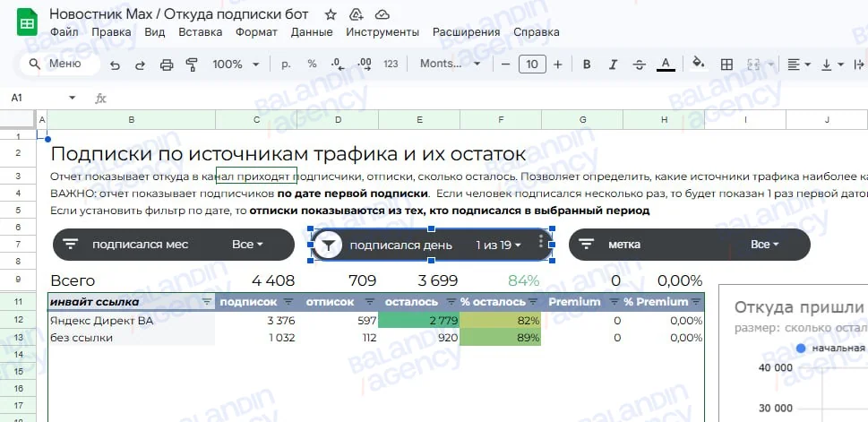The height and width of the screenshot is (422, 868).
Task: Click the Redo arrow
Action: click(x=140, y=65)
